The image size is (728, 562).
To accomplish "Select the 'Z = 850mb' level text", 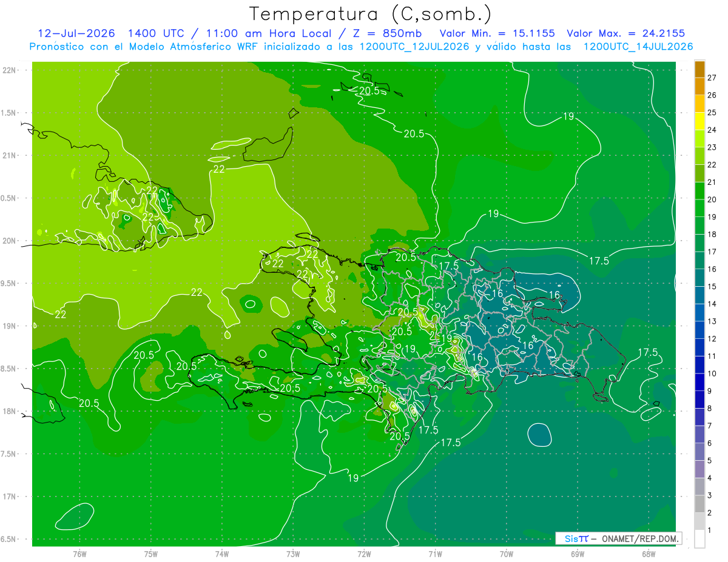I will pos(386,33).
